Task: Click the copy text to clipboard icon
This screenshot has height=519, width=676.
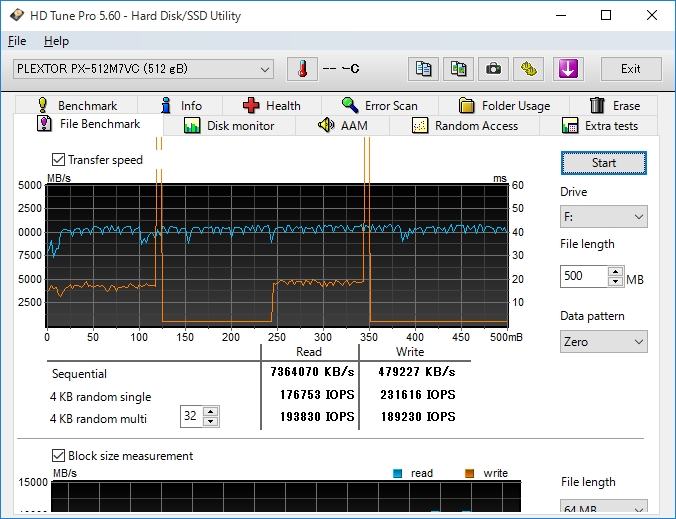Action: pyautogui.click(x=424, y=69)
